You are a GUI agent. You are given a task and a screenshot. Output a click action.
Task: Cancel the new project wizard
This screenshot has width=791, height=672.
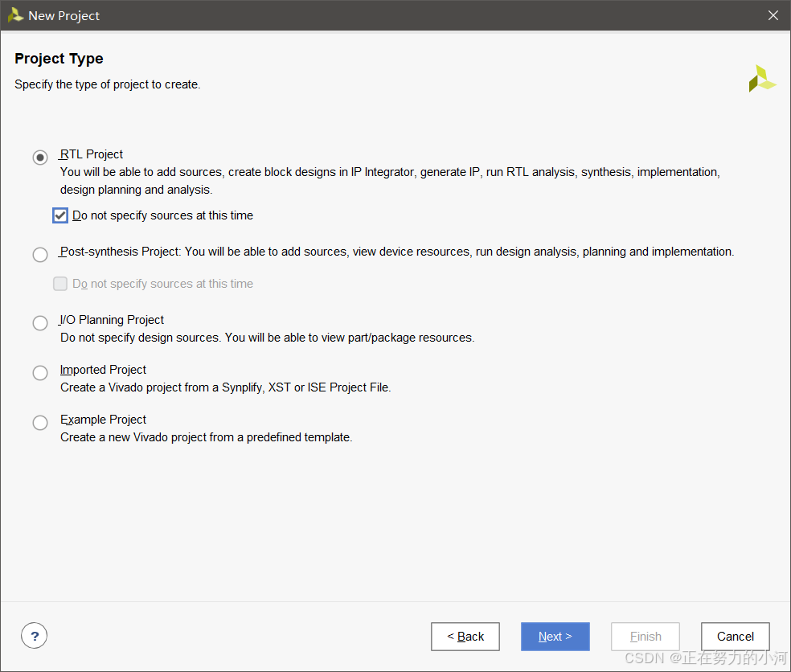pyautogui.click(x=735, y=636)
